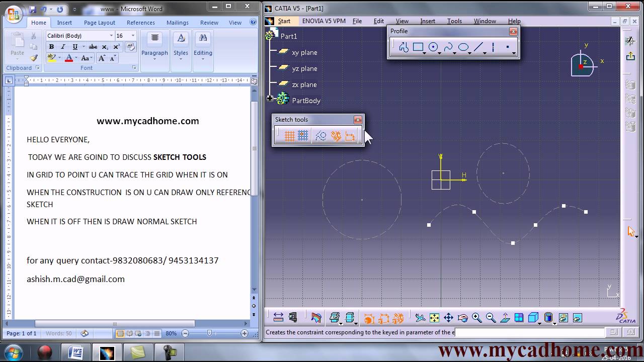Select the Spline tool in Profile toolbar
644x362 pixels.
coord(448,47)
